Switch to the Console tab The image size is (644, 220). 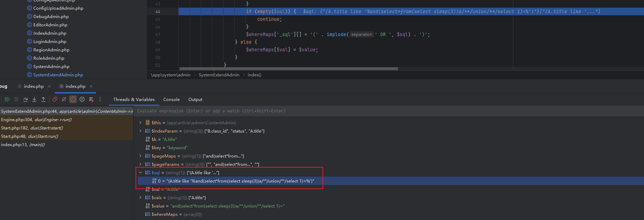pyautogui.click(x=171, y=100)
